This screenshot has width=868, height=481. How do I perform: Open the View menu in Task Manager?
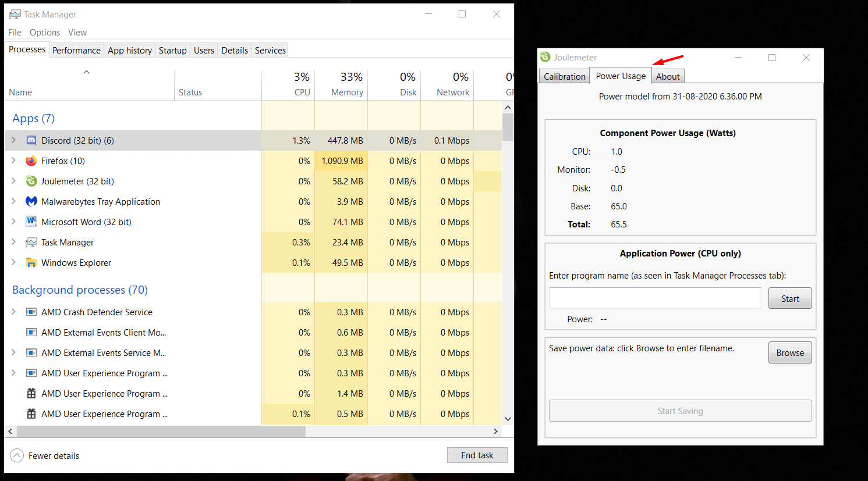tap(77, 33)
